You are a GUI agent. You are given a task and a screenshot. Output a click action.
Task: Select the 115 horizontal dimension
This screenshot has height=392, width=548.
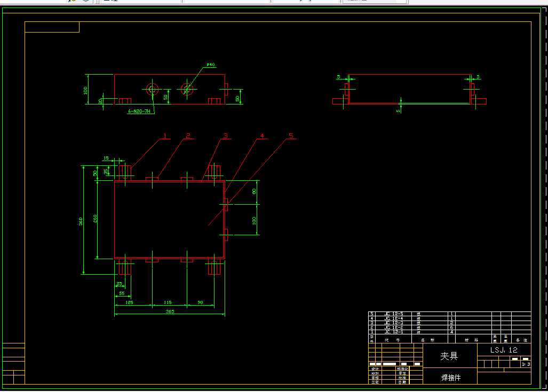tap(168, 302)
